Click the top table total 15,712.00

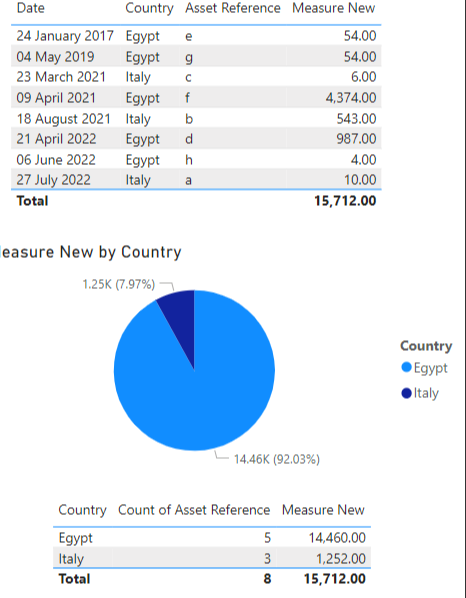pos(345,201)
